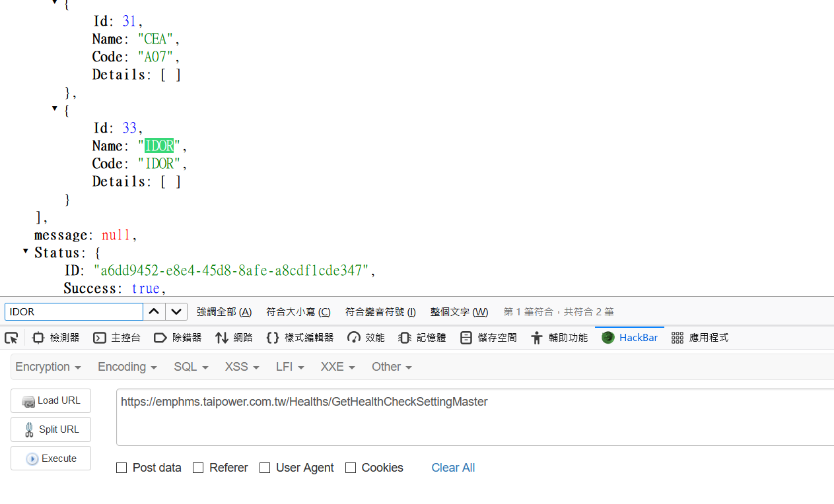Click the Id value 33
Screen dimensions: 834x504
tap(129, 128)
